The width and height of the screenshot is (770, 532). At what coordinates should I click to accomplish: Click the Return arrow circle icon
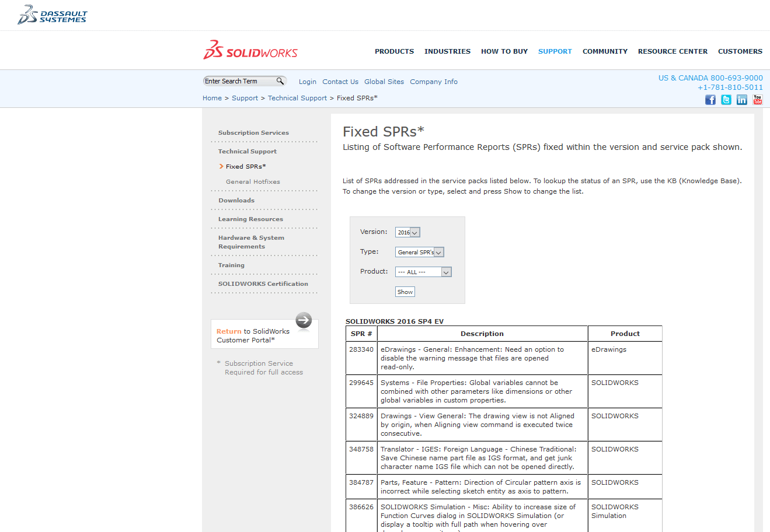point(304,320)
